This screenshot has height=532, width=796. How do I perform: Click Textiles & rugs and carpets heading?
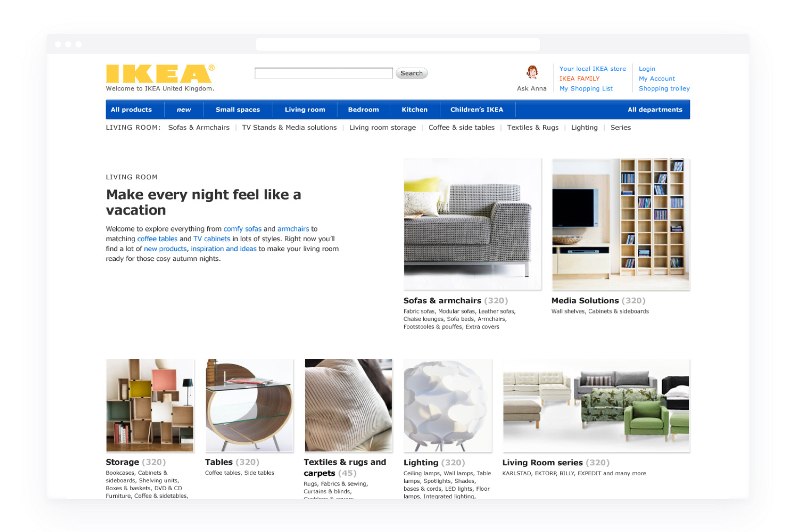[x=345, y=467]
